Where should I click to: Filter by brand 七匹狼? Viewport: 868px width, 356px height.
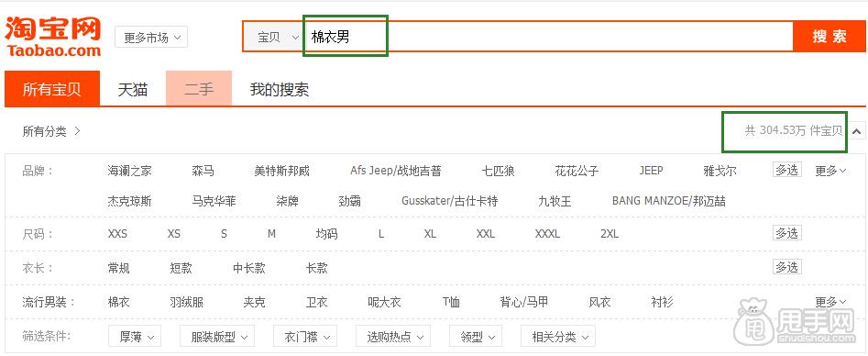[499, 171]
